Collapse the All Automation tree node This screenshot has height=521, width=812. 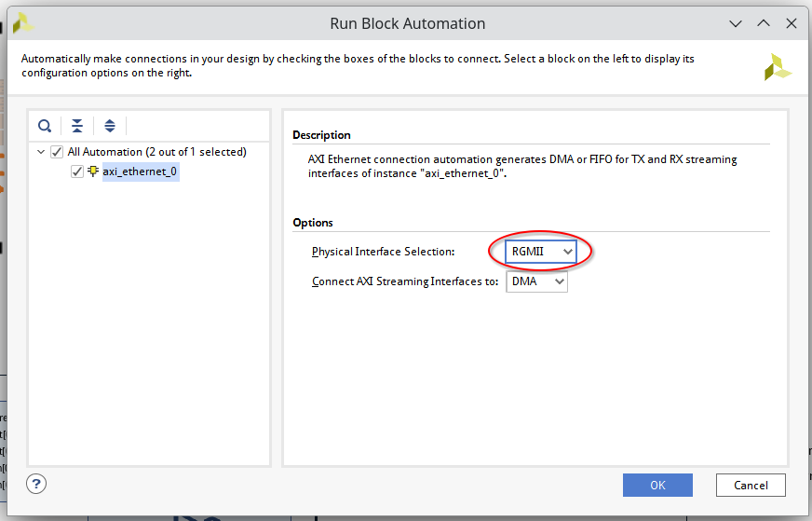pyautogui.click(x=41, y=152)
